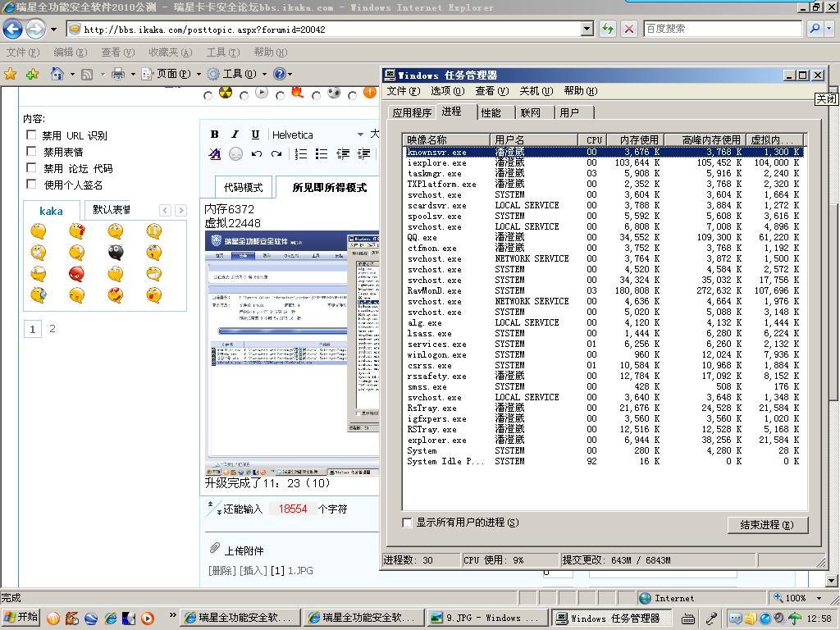
Task: Click the Bold formatting icon in editor
Action: (x=215, y=135)
